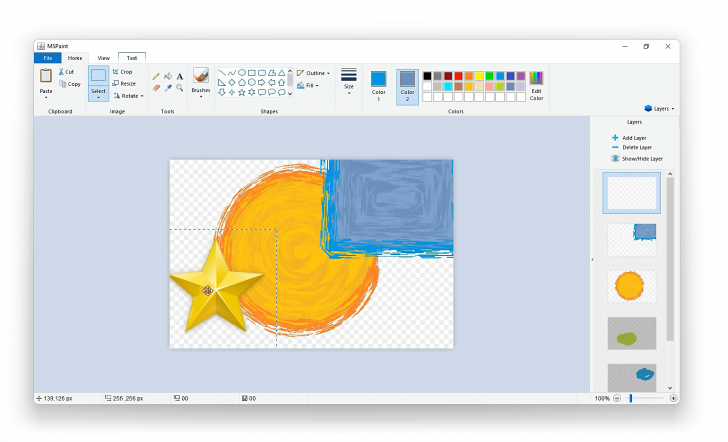Viewport: 728px width, 442px height.
Task: Select the blue square layer thumbnail
Action: point(631,240)
